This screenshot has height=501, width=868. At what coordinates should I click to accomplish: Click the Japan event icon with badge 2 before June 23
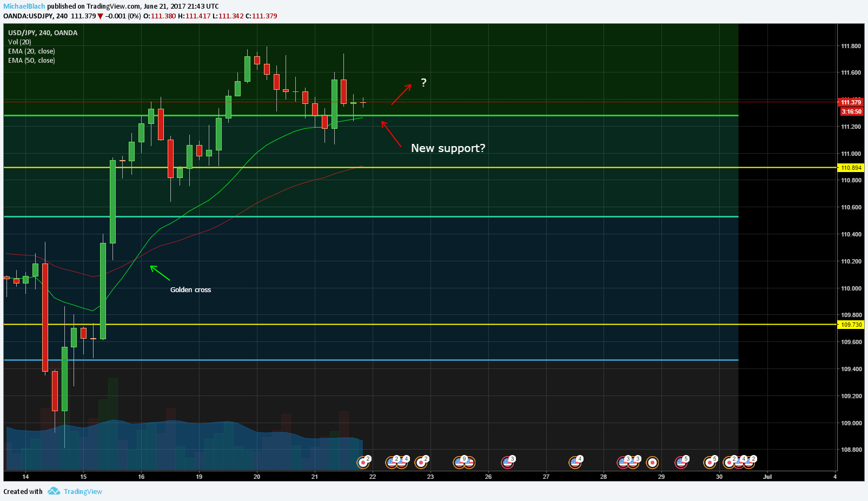[421, 463]
